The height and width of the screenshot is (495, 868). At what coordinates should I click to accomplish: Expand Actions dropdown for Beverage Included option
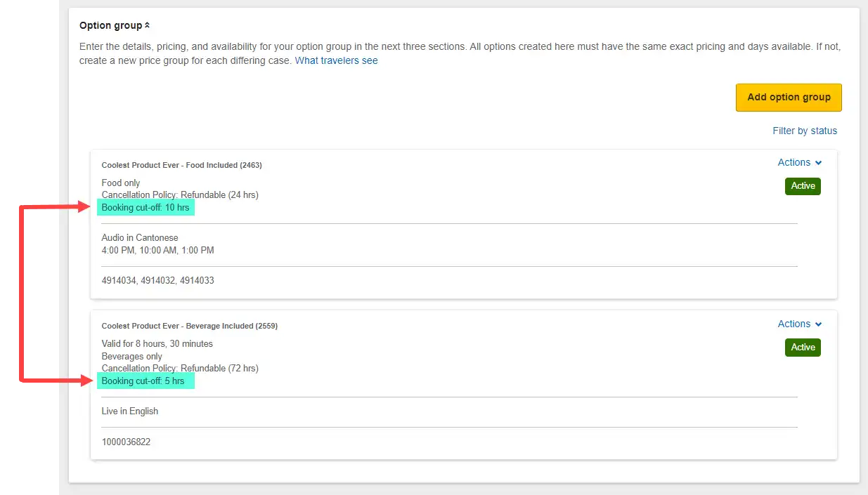(799, 324)
